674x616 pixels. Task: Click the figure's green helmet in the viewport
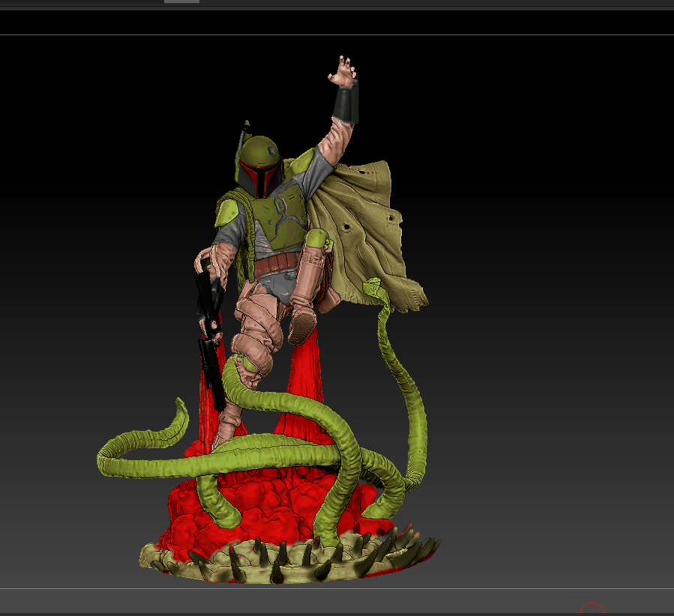click(x=259, y=166)
